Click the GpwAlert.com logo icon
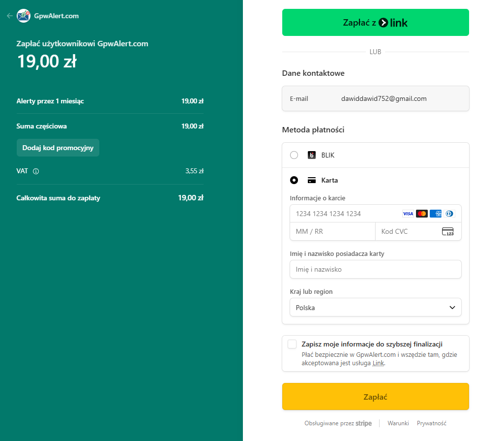 tap(24, 16)
